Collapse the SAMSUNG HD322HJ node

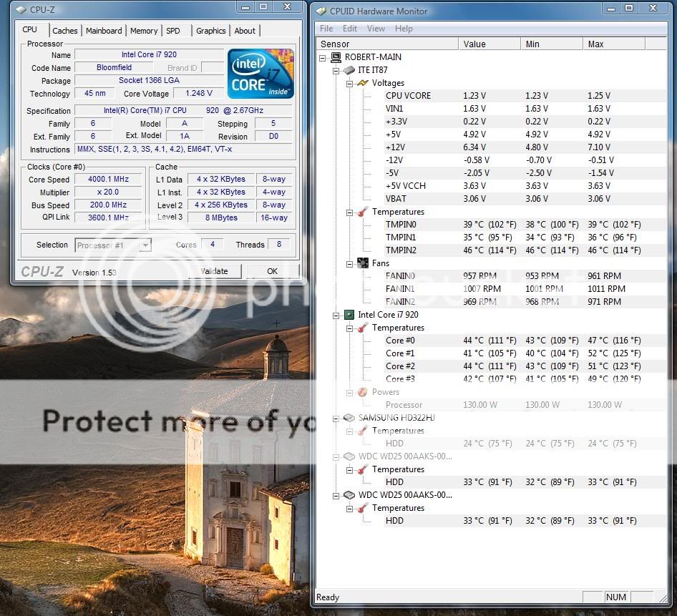tap(336, 419)
